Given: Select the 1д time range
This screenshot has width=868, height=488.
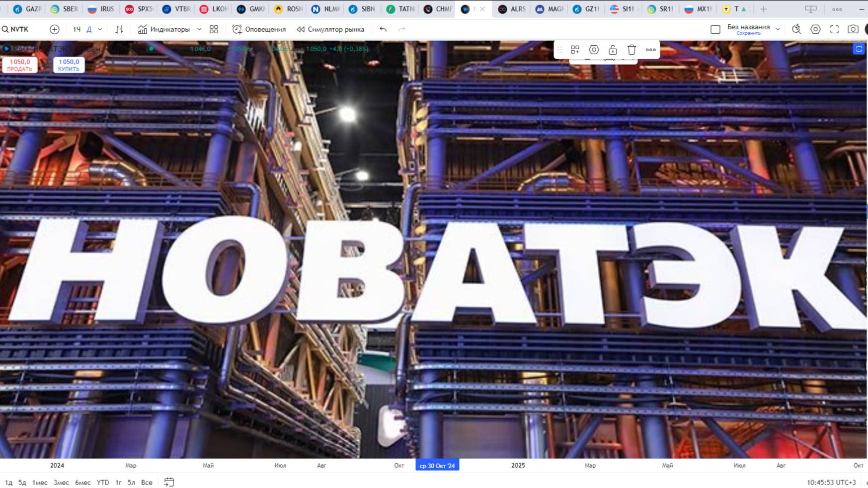Looking at the screenshot, I should tap(8, 483).
